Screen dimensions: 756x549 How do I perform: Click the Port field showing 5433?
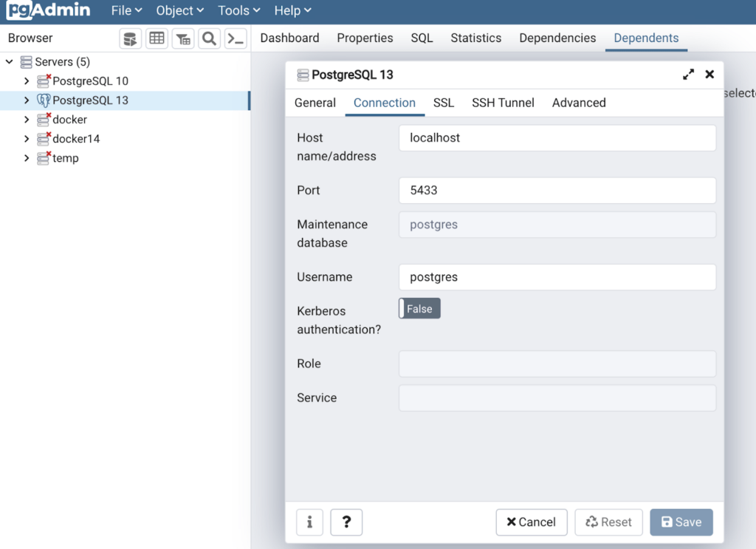click(557, 190)
